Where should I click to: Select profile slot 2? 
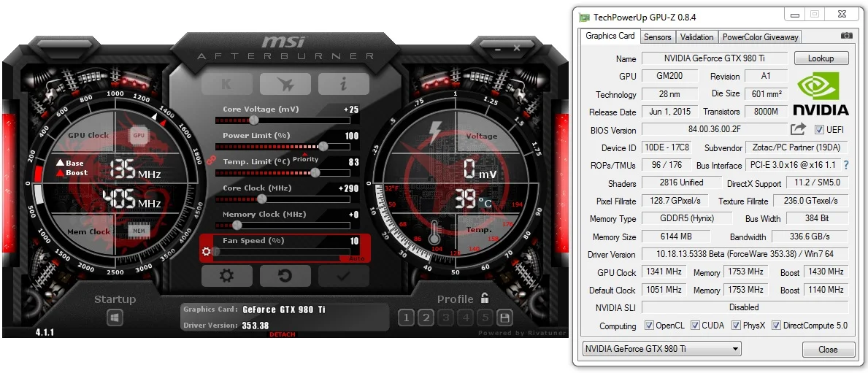coord(426,318)
